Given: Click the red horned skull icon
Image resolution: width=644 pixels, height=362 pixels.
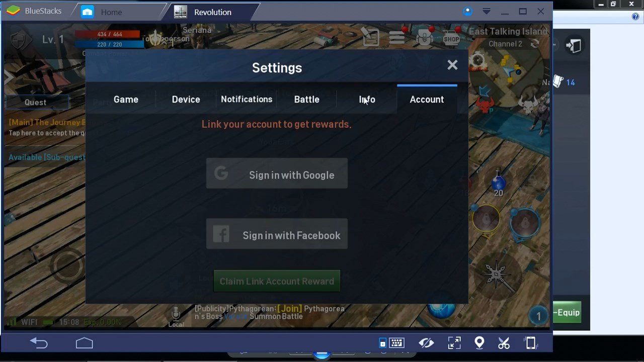Looking at the screenshot, I should [485, 106].
